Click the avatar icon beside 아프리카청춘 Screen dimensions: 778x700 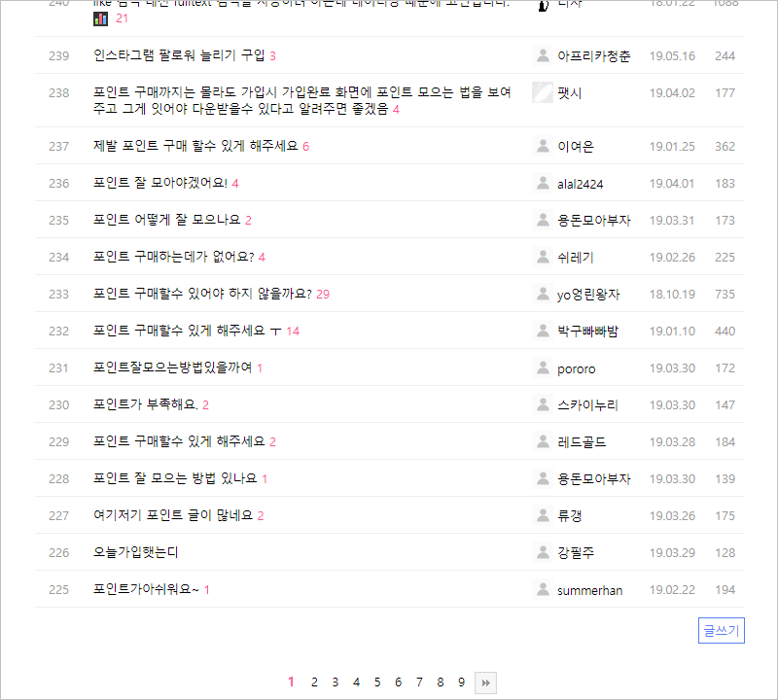click(543, 55)
